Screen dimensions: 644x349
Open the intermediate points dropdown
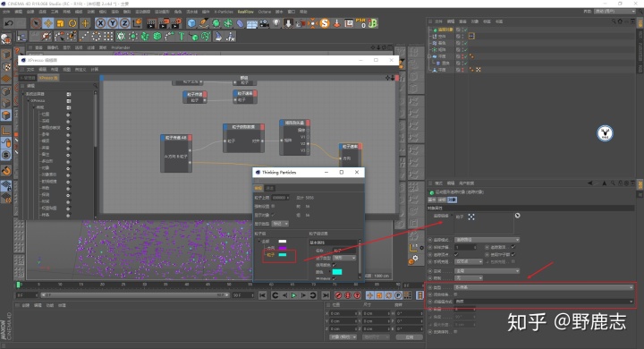point(544,302)
